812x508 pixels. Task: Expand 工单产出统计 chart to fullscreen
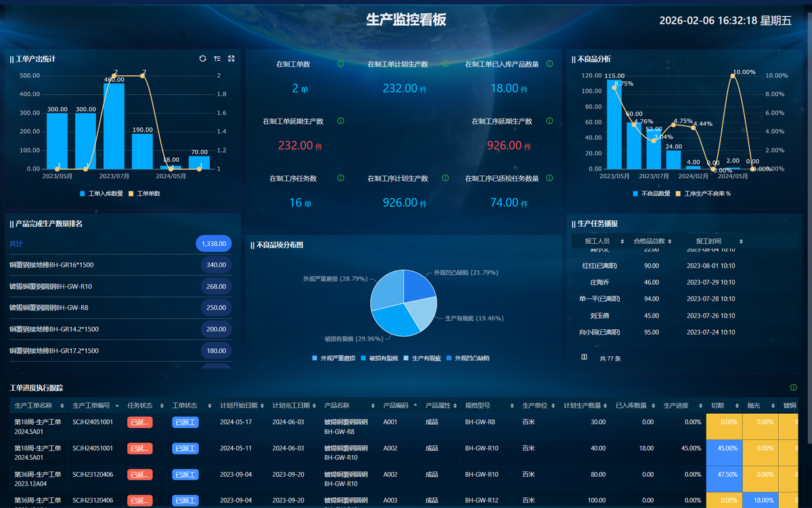(x=231, y=59)
